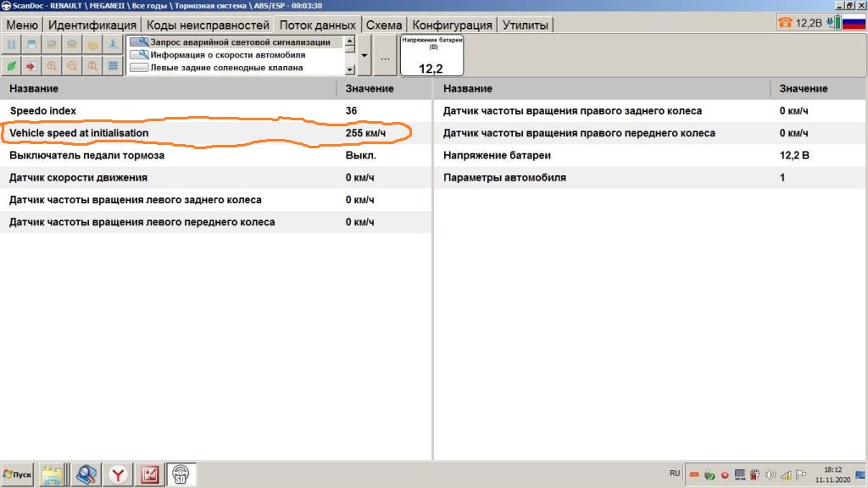Select Информация о скорости автомобиля command
This screenshot has height=488, width=868.
[236, 55]
